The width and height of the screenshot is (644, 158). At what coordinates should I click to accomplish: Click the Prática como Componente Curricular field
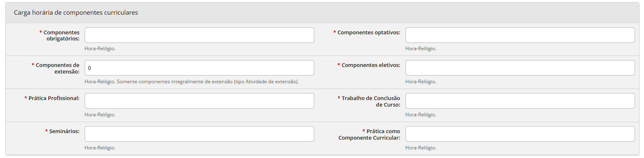click(x=520, y=134)
